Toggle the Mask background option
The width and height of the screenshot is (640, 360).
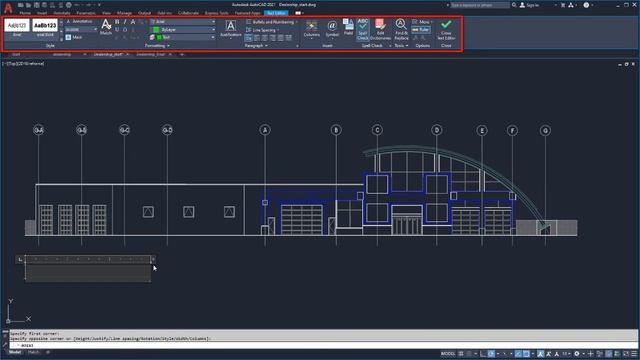point(74,37)
